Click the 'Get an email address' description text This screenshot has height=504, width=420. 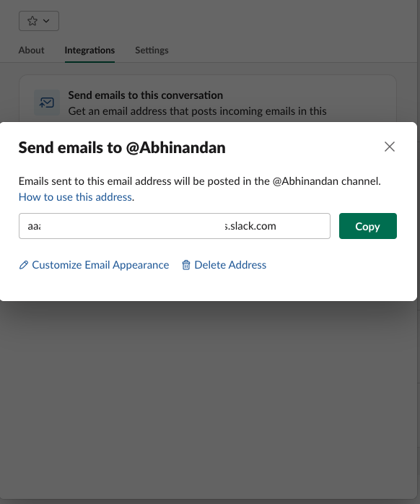pyautogui.click(x=197, y=111)
